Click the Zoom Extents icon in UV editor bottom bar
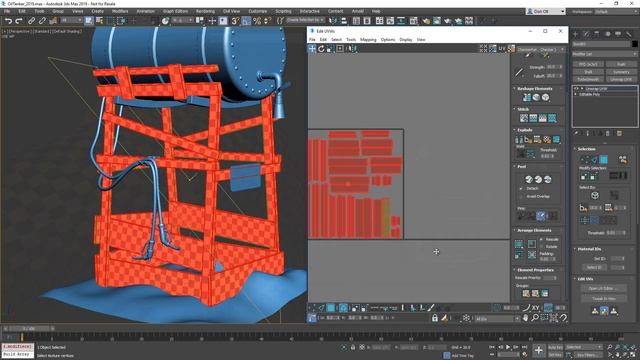640x360 pixels. [x=554, y=318]
